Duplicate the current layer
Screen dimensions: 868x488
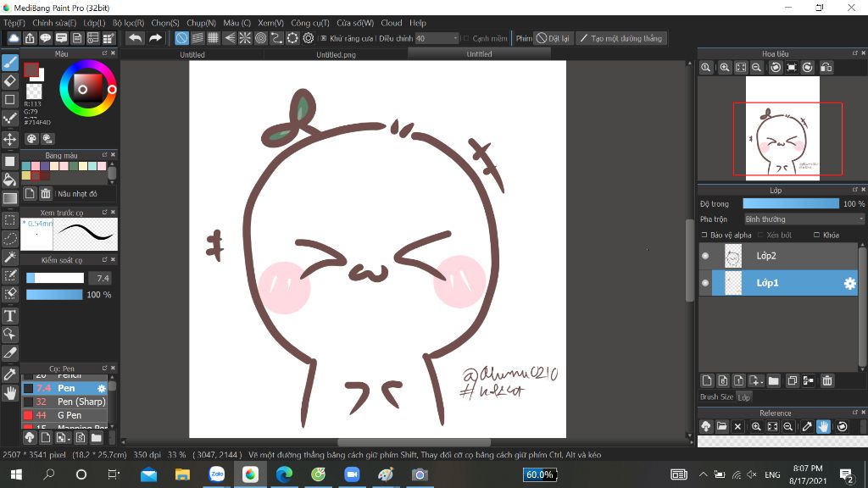pos(793,380)
